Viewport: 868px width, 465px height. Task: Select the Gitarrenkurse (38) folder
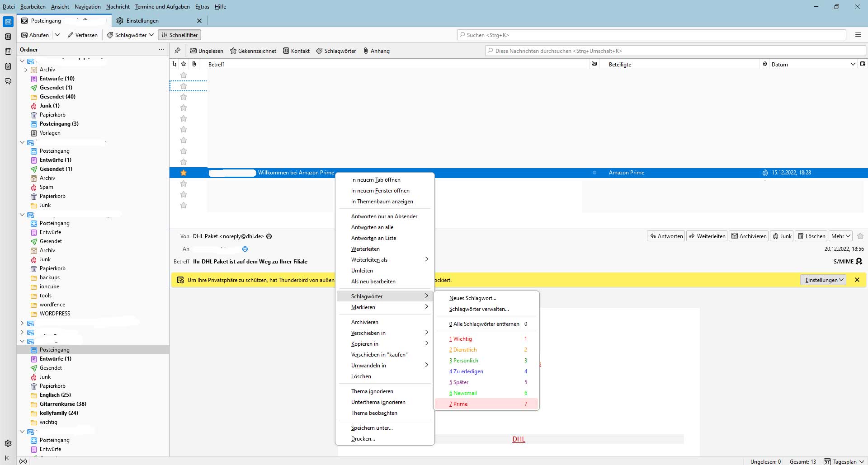63,404
